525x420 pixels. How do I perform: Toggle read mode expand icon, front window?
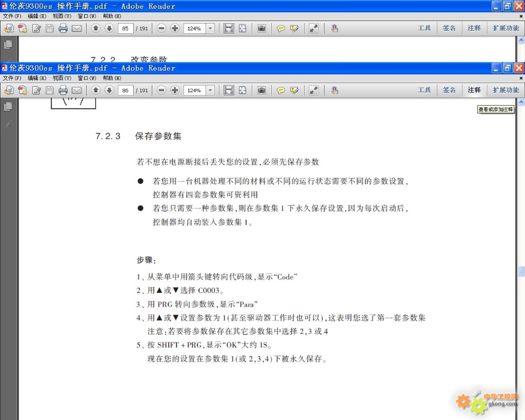[314, 90]
